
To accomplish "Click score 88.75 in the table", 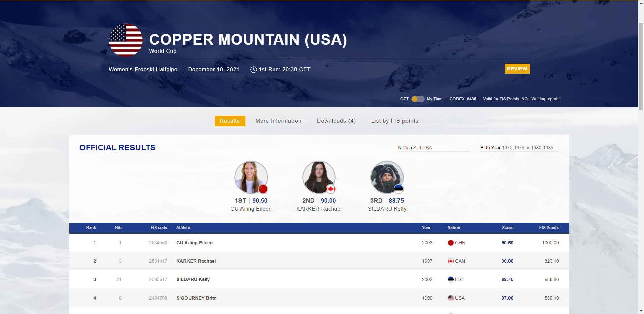I will click(x=507, y=280).
